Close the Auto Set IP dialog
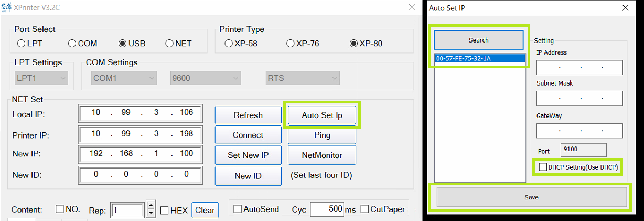This screenshot has width=644, height=221. point(625,8)
